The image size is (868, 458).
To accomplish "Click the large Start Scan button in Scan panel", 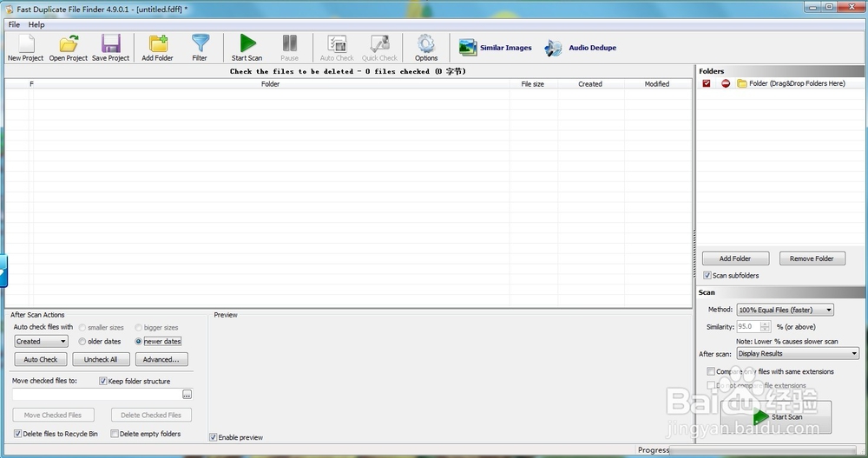I will click(x=776, y=416).
